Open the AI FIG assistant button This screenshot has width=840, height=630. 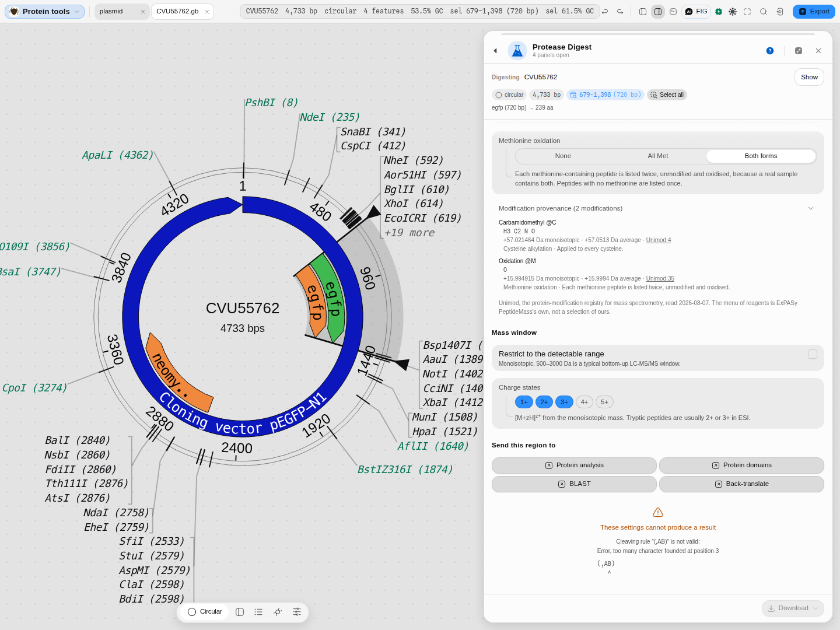click(x=696, y=12)
